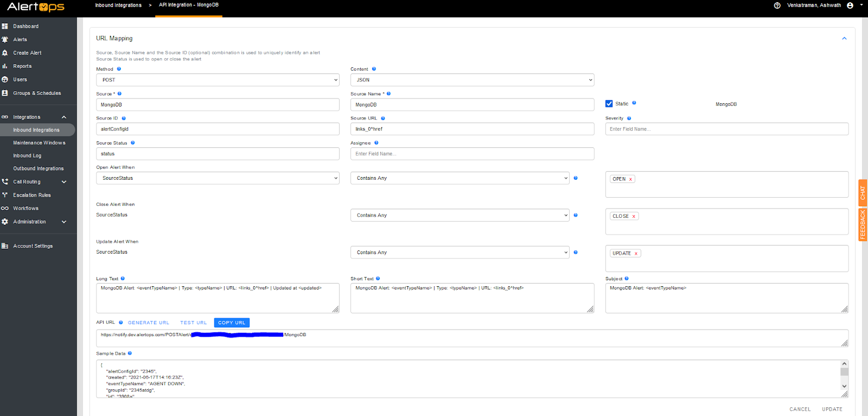Click the Dashboard icon in sidebar
This screenshot has width=868, height=416.
point(5,26)
